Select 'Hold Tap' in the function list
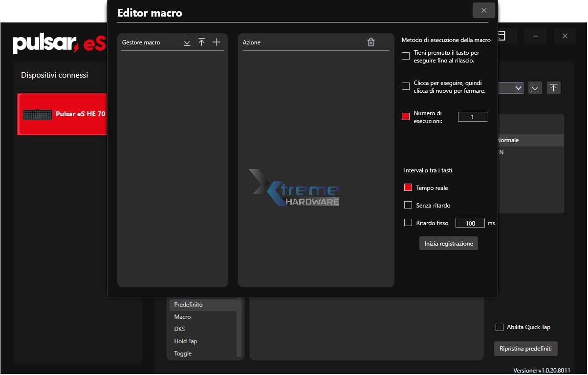This screenshot has height=375, width=588. 186,341
